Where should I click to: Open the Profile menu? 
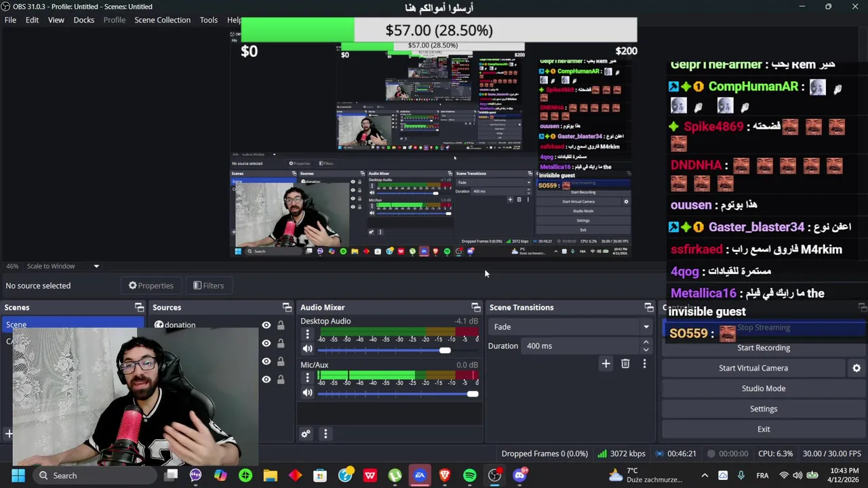(x=114, y=20)
